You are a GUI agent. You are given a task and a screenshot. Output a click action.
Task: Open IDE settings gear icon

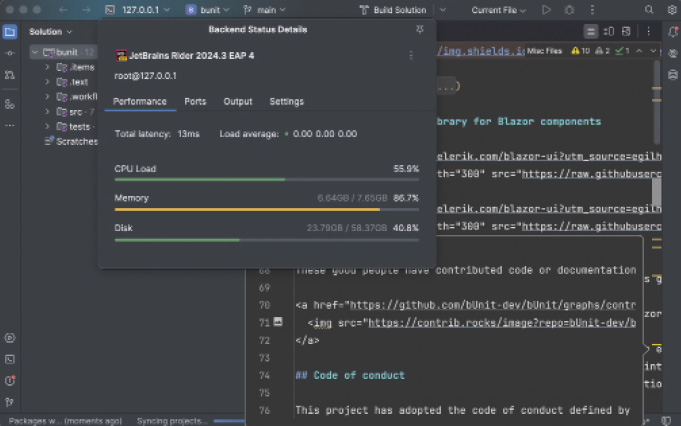coord(672,10)
